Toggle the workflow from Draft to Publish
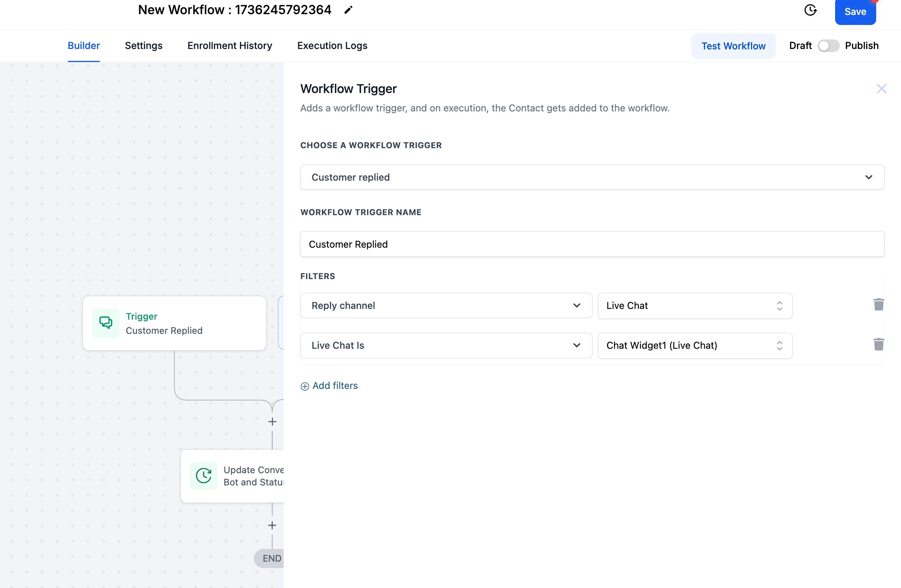 click(828, 46)
